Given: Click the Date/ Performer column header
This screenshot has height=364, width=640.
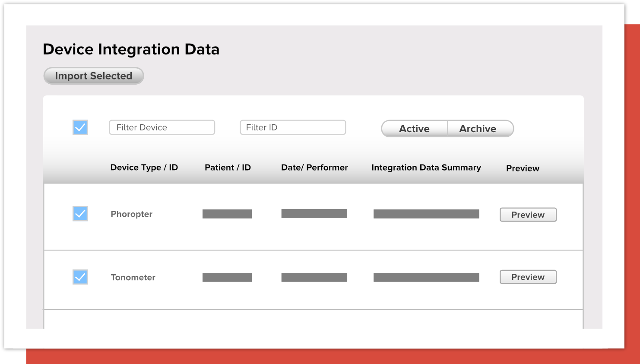Looking at the screenshot, I should click(314, 168).
